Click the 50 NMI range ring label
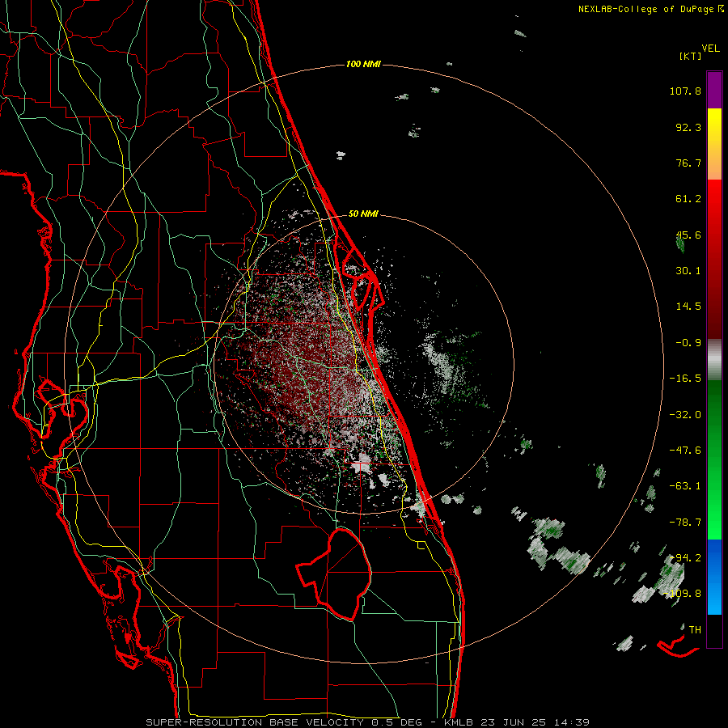The height and width of the screenshot is (728, 728). [x=363, y=214]
